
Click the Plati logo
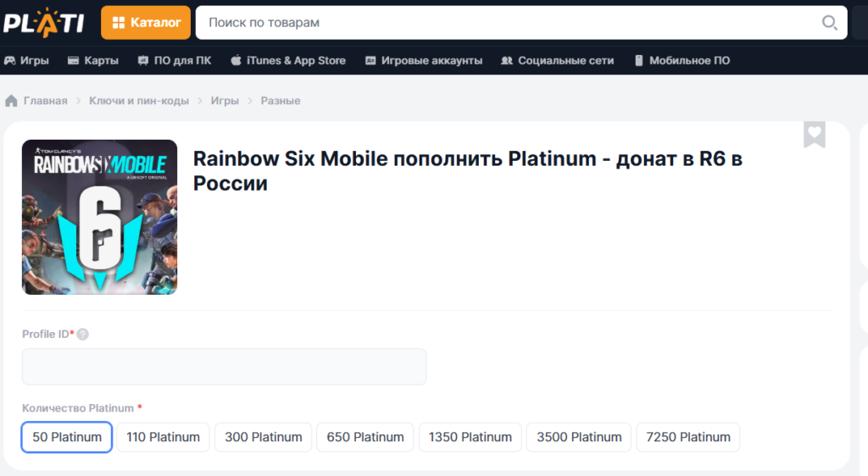coord(44,22)
